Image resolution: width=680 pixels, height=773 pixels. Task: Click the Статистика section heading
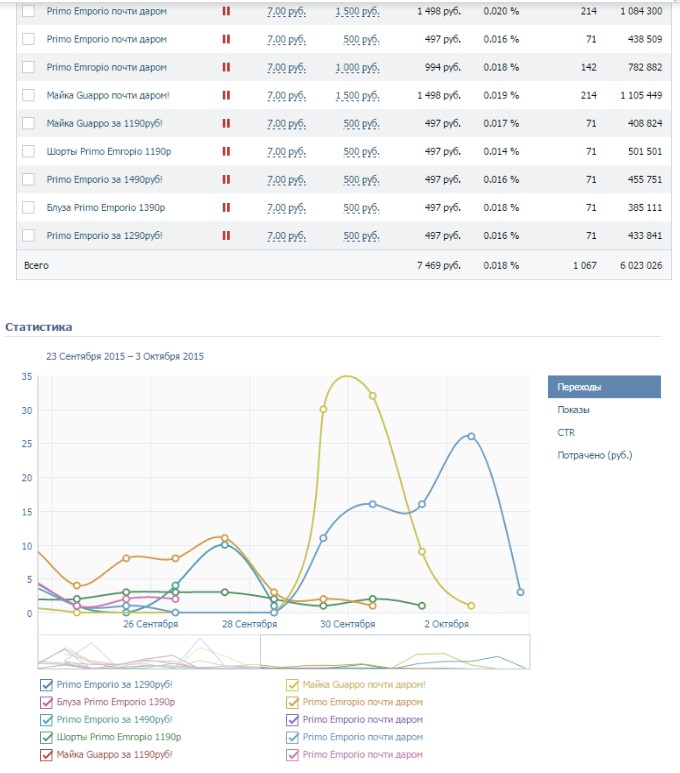pyautogui.click(x=38, y=327)
